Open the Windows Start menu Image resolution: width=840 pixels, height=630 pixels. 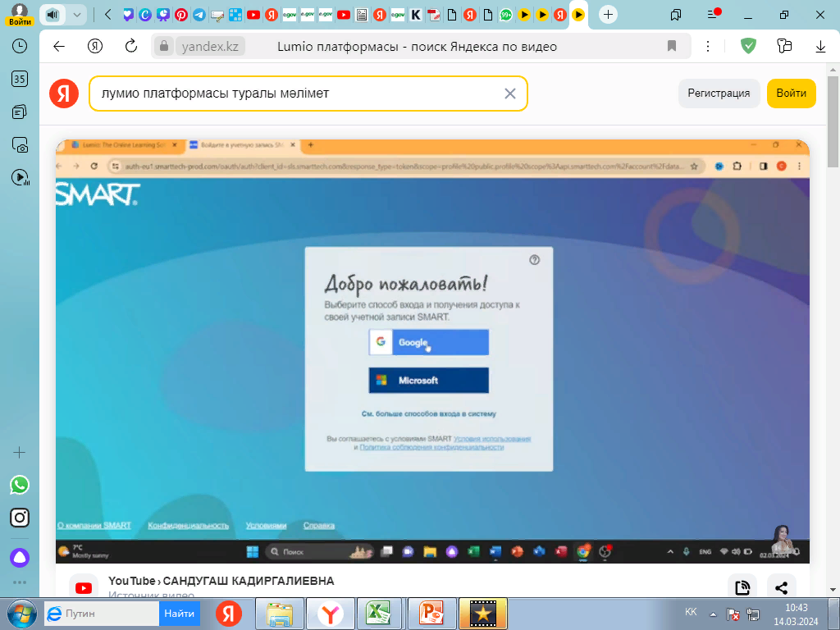(21, 614)
